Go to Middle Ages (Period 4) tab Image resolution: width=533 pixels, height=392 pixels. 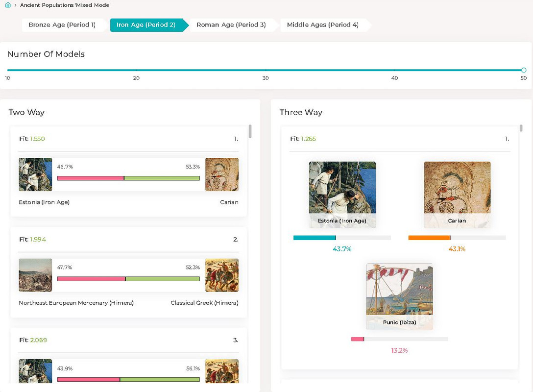322,25
